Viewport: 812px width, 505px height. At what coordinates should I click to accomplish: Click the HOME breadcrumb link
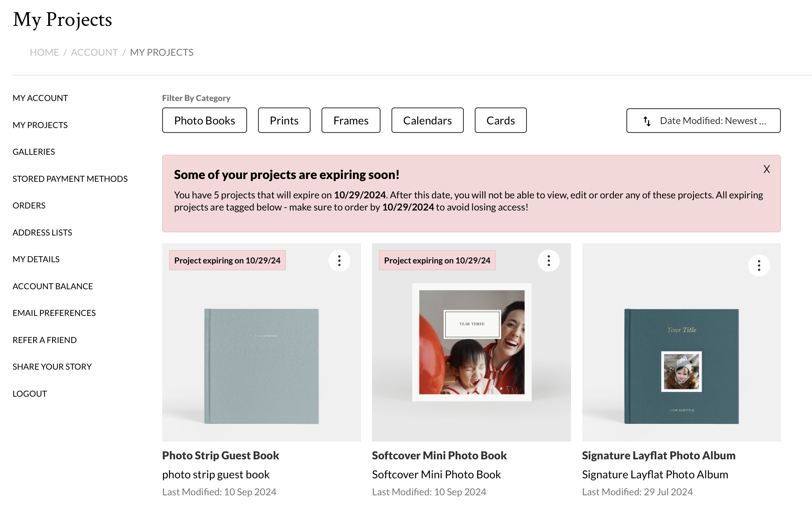pos(44,53)
